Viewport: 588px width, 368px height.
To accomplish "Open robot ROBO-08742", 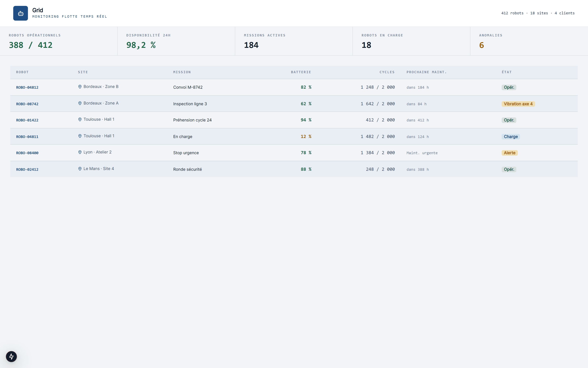I will coord(27,104).
